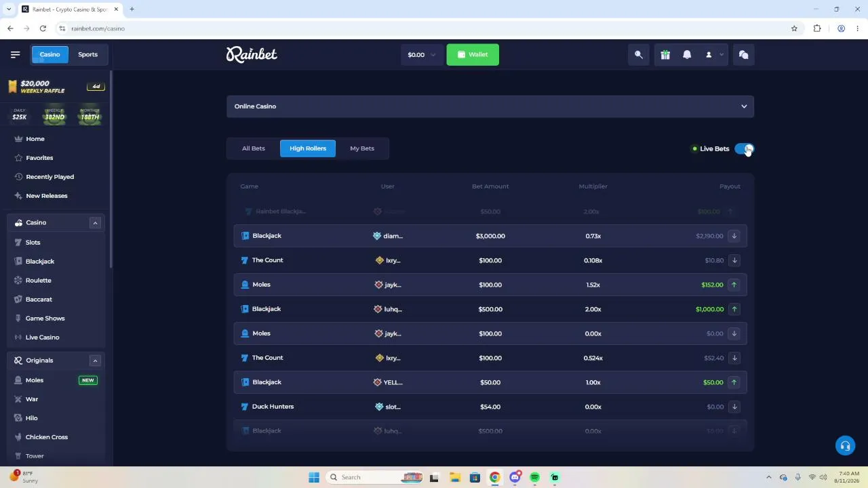Reload the page in the browser
Image resolution: width=868 pixels, height=488 pixels.
43,28
